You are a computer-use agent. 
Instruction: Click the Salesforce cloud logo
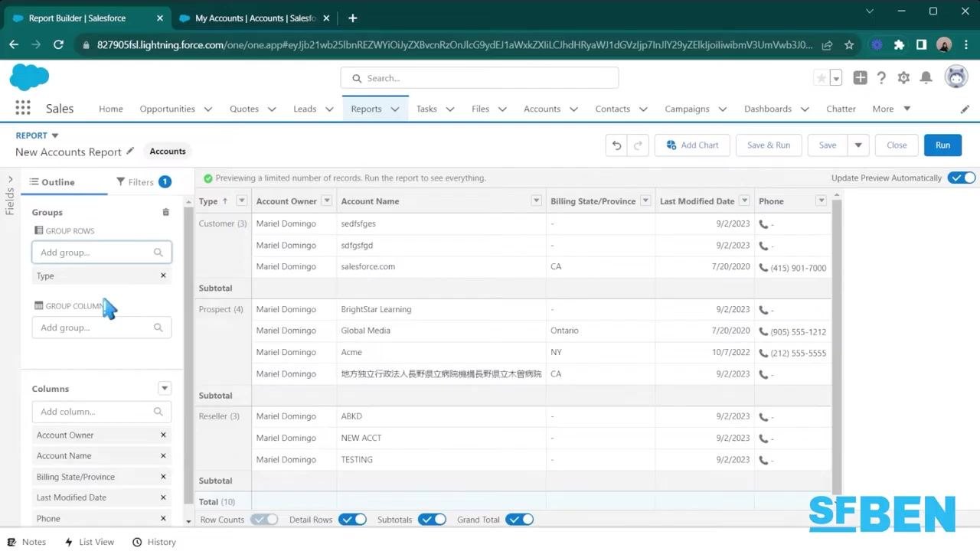click(29, 77)
